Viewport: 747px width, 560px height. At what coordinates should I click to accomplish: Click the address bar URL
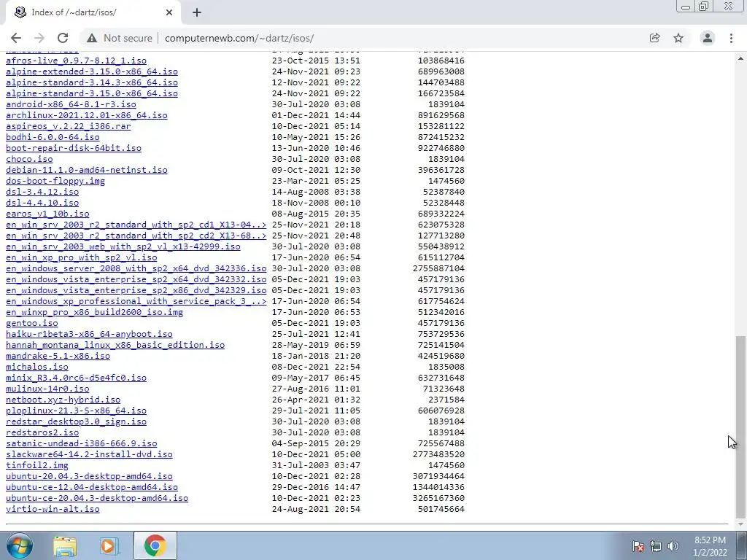tap(239, 38)
